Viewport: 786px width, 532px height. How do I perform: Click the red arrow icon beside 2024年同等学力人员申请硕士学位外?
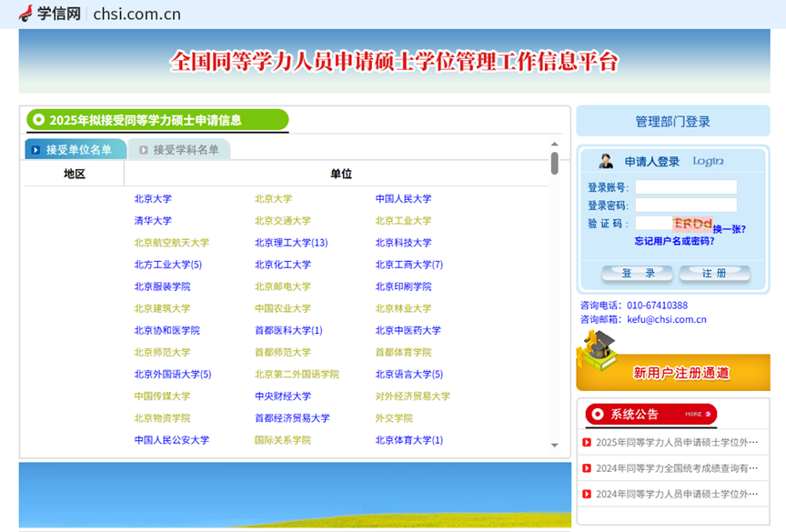pos(587,495)
